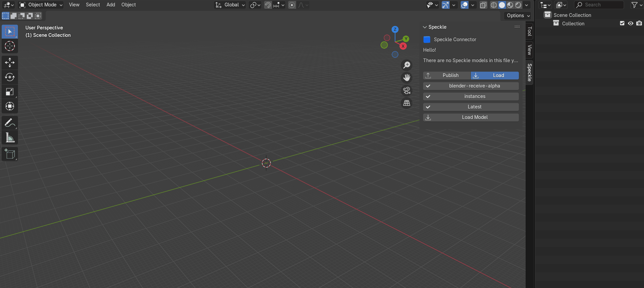The image size is (644, 288).
Task: Disable Collection render camera icon
Action: click(x=639, y=23)
